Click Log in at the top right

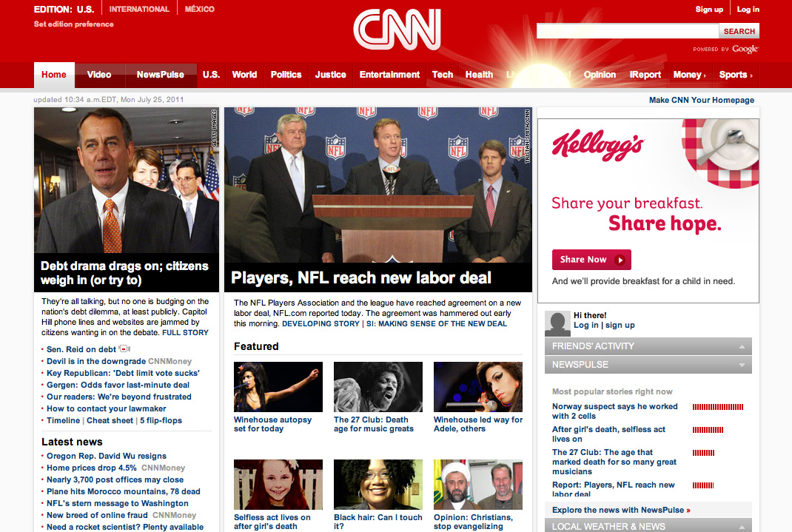pos(748,10)
